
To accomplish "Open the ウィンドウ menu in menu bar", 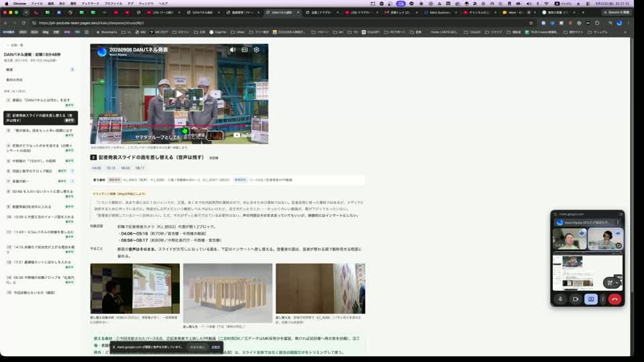I will pos(146,3).
